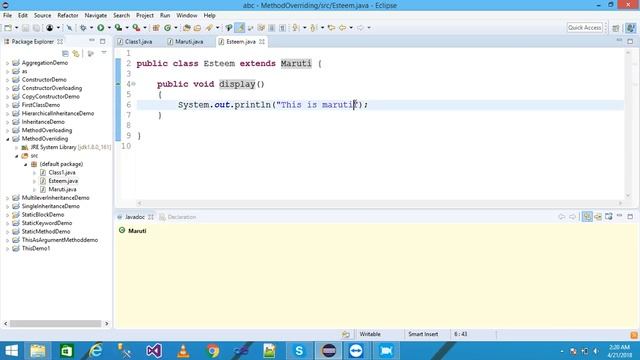Image resolution: width=640 pixels, height=360 pixels.
Task: Select the StaticKeywordDemo project
Action: 47,223
